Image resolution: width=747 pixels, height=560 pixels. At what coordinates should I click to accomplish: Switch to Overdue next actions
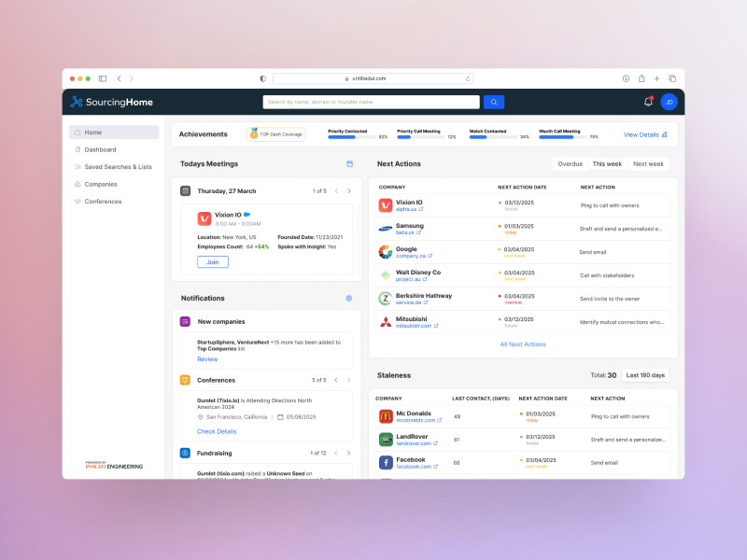(570, 163)
